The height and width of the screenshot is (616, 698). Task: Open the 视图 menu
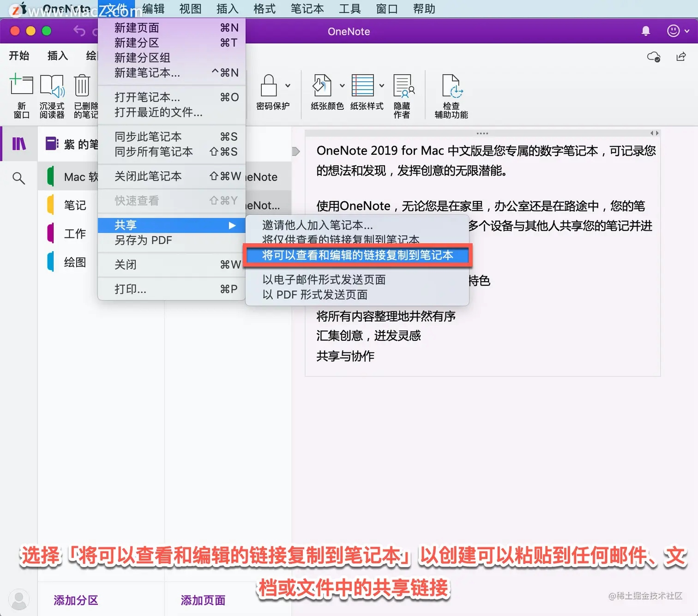pos(191,9)
